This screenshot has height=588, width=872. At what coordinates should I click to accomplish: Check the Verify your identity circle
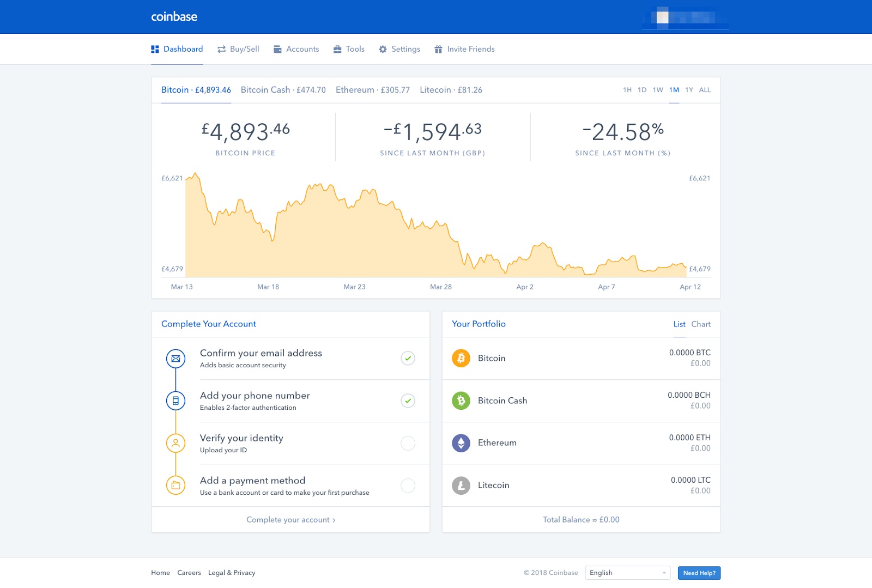pos(408,443)
